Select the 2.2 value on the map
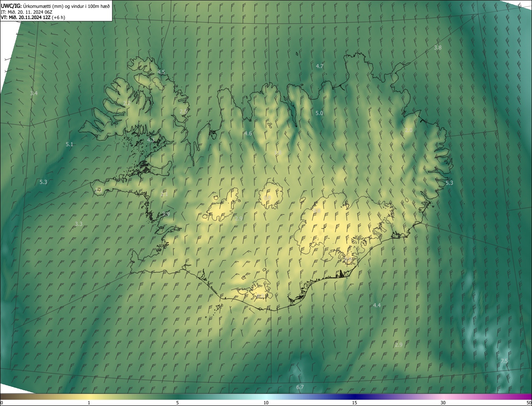 tap(127, 103)
